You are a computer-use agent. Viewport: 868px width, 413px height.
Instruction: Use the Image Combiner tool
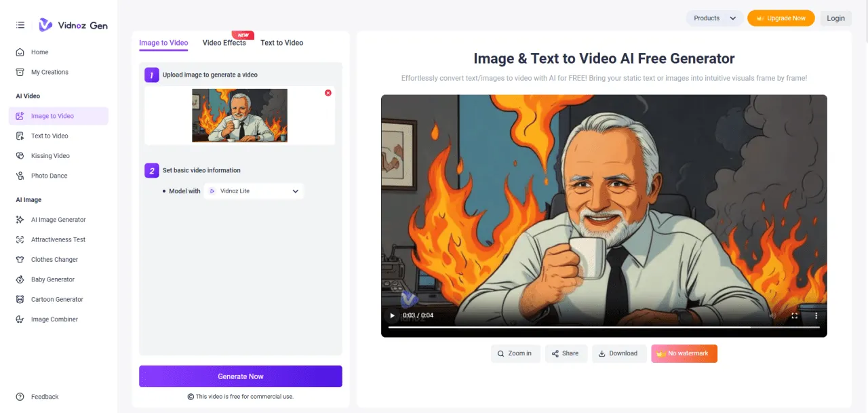(54, 319)
